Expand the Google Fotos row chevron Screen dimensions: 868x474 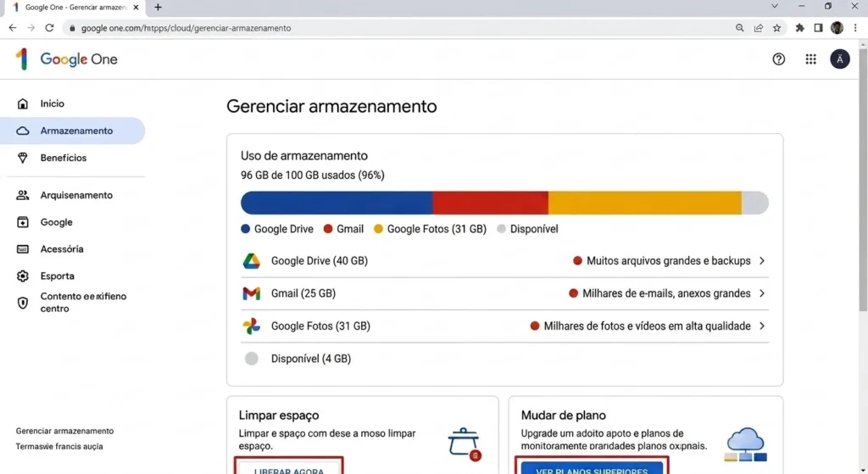[762, 326]
